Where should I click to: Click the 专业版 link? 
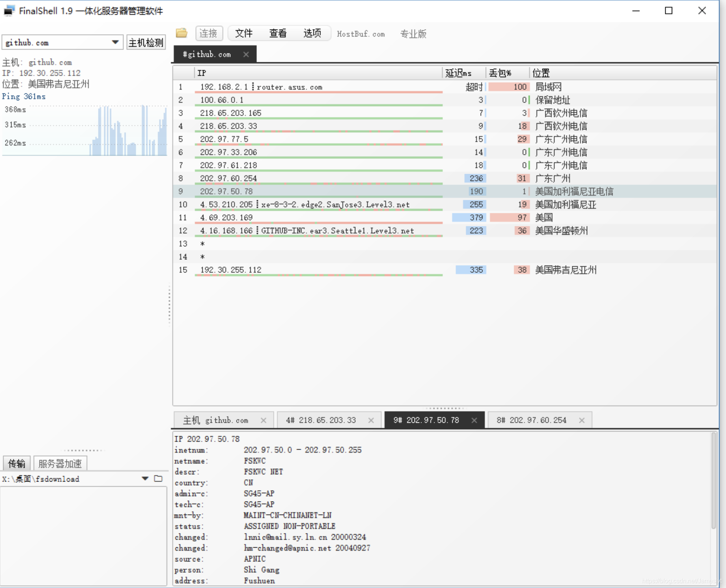tap(413, 34)
